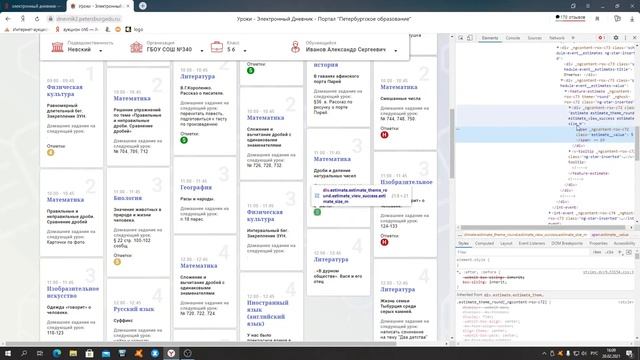Open DevTools settings gear
Viewport: 640px width, 360px height.
[x=616, y=38]
